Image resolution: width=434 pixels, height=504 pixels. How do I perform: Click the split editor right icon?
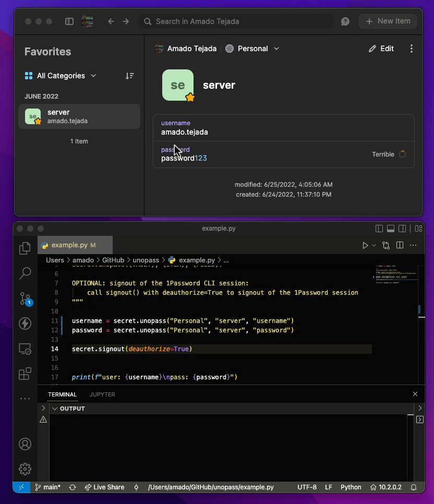(x=400, y=245)
